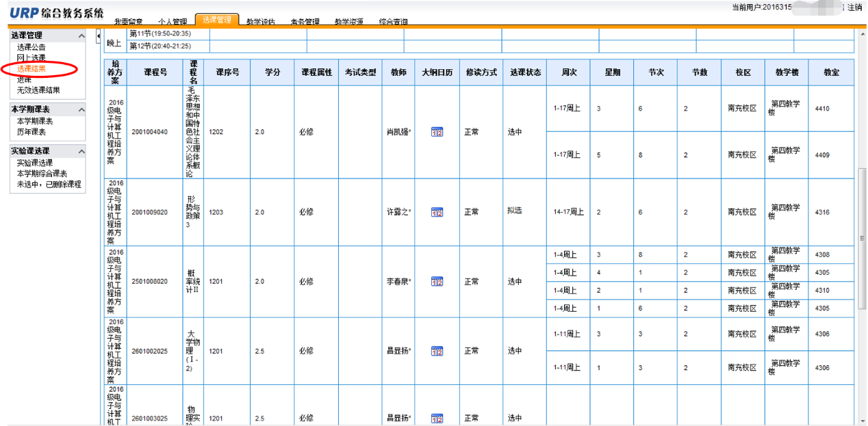This screenshot has height=426, width=868.
Task: Collapse the 本学期课表 sidebar section
Action: pyautogui.click(x=81, y=110)
